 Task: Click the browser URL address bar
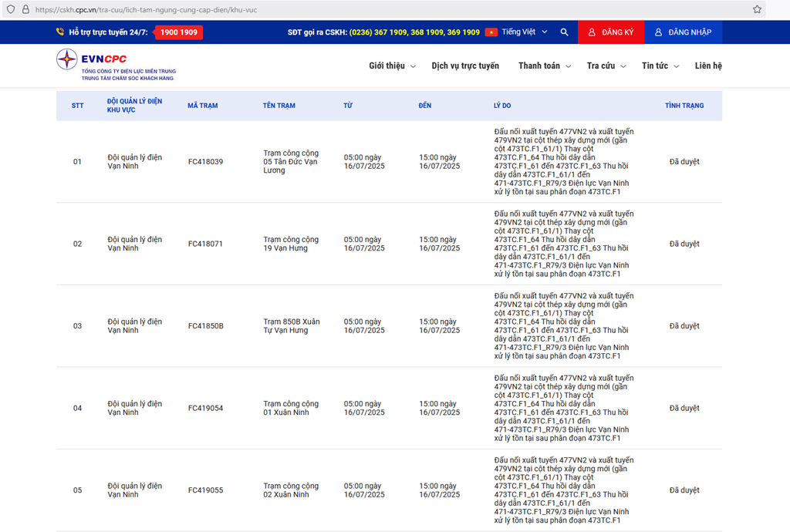(x=386, y=9)
